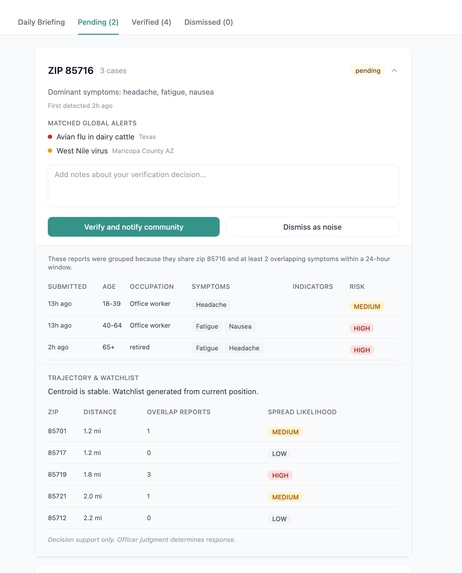This screenshot has height=573, width=462.
Task: Click the 2.2 mi distance value
Action: (x=92, y=518)
